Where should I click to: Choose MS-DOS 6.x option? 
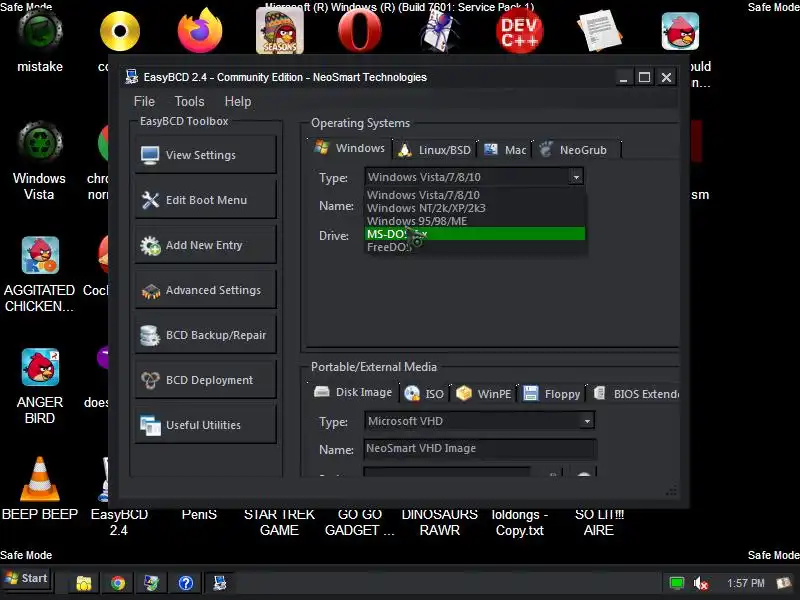[475, 234]
